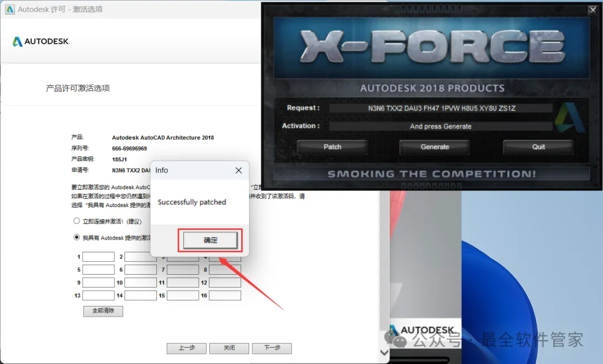Screen dimensions: 603x364
Task: Click 全部清除 clear all button
Action: (x=103, y=311)
